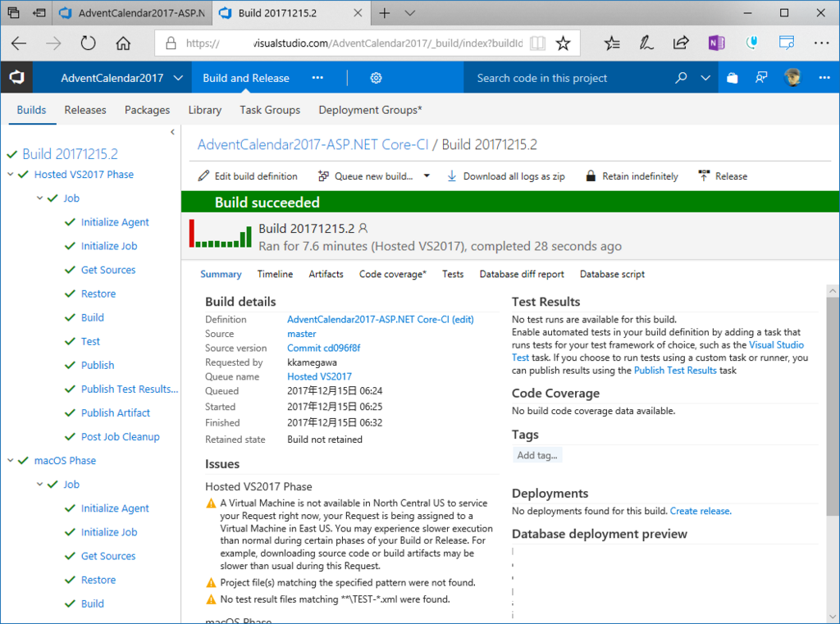Select the Timeline tab
Viewport: 840px width, 624px height.
click(275, 274)
